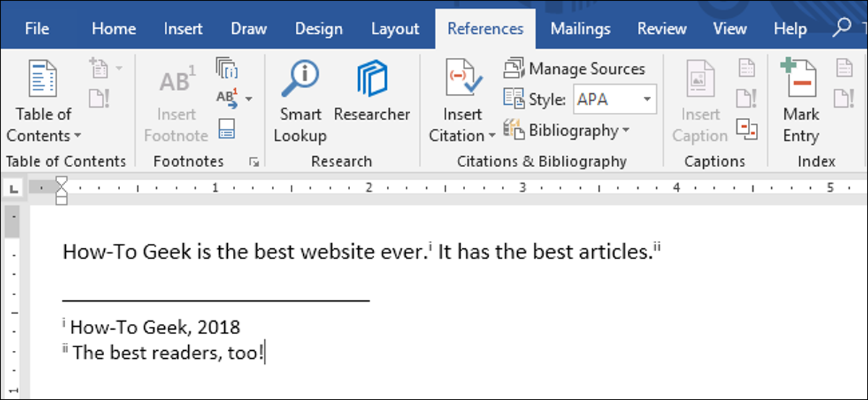Click the endnote text 'The best readers, too!'
This screenshot has height=400, width=868.
(169, 353)
